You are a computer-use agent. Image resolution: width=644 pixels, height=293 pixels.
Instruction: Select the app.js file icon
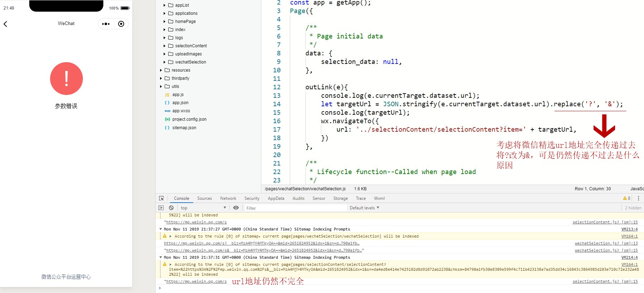167,95
